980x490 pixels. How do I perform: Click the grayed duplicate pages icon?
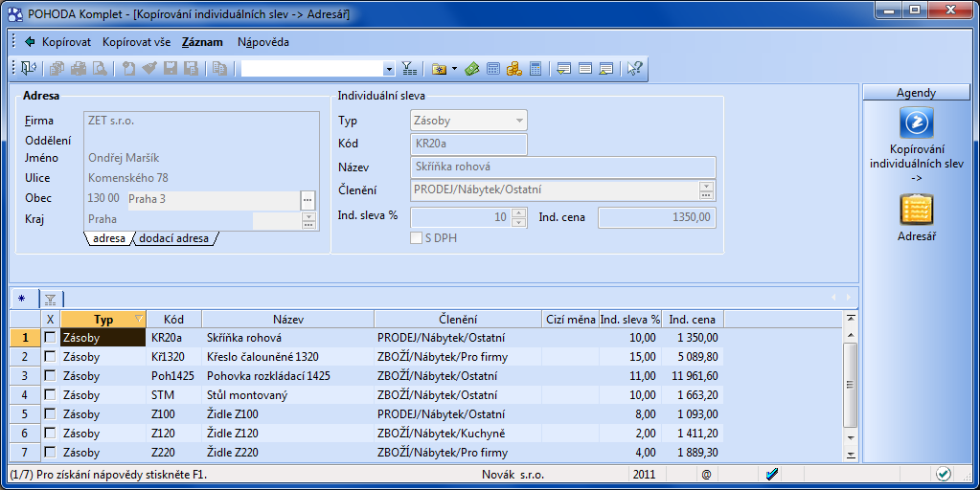tap(219, 68)
